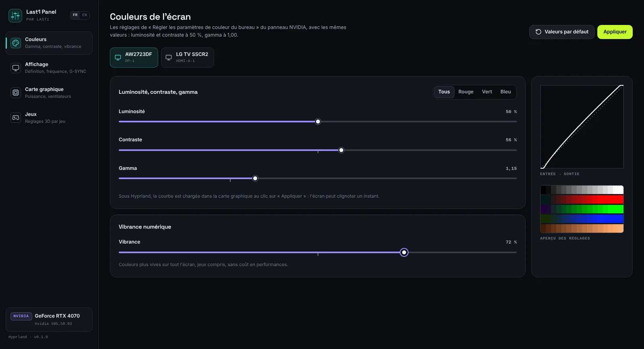The width and height of the screenshot is (644, 349).
Task: Select the LG TV SSCR2 HDMI-A-1 display tab
Action: [x=188, y=58]
